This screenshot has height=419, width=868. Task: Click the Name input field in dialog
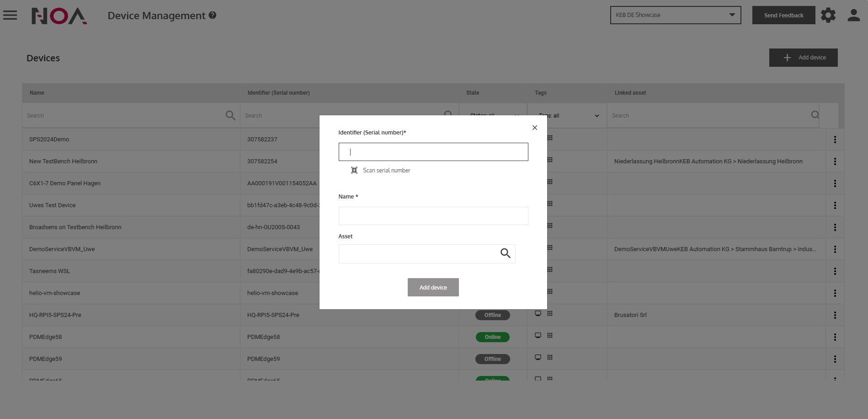click(433, 216)
